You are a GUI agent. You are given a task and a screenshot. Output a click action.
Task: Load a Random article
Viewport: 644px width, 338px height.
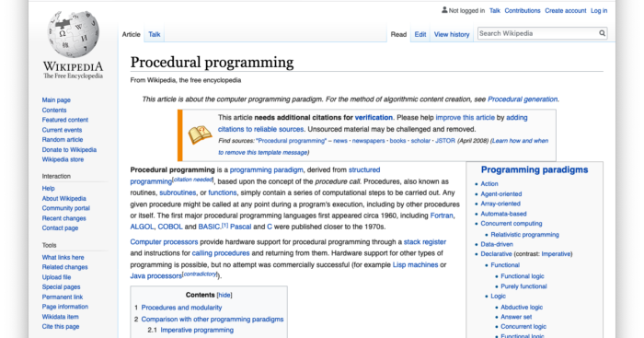pos(63,140)
